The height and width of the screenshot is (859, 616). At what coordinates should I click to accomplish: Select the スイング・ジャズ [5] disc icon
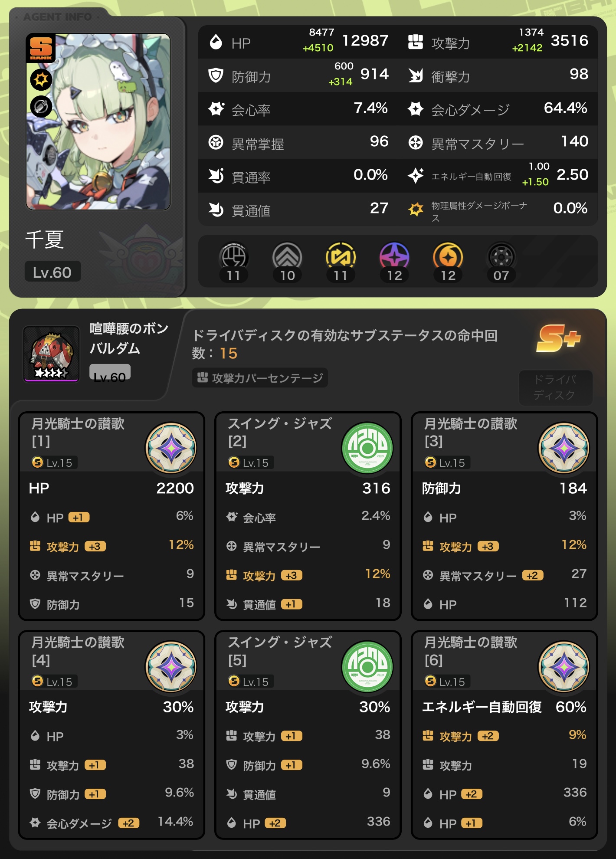pyautogui.click(x=367, y=667)
